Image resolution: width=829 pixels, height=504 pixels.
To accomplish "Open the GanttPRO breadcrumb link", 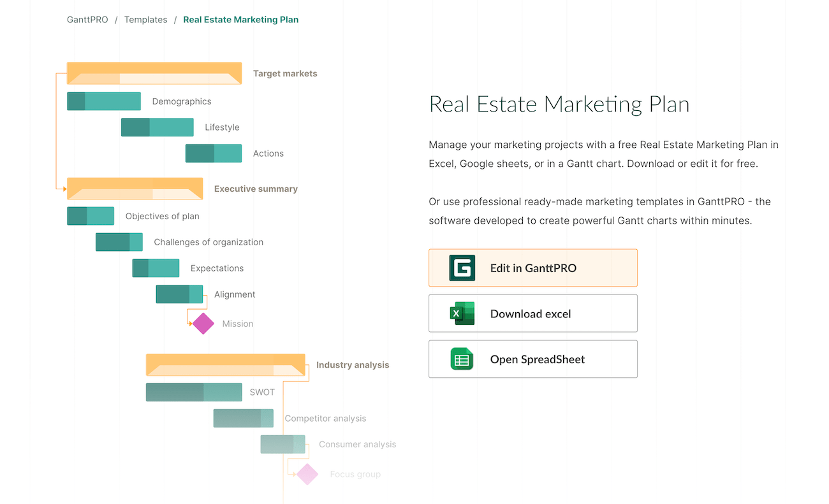I will pyautogui.click(x=87, y=20).
